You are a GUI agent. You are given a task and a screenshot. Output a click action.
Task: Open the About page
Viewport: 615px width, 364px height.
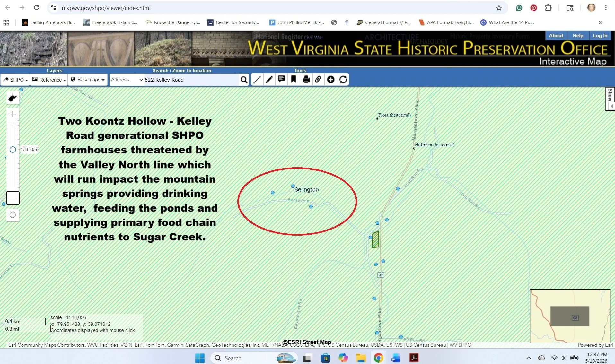point(556,36)
